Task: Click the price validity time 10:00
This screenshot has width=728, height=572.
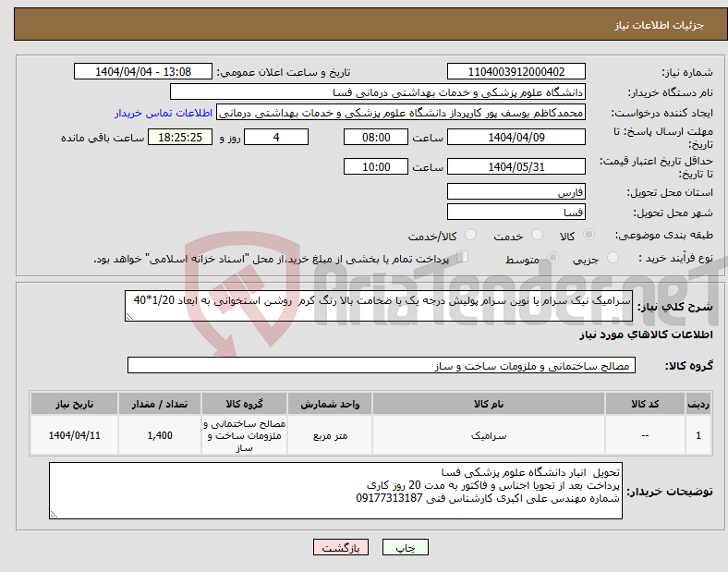Action: coord(376,166)
